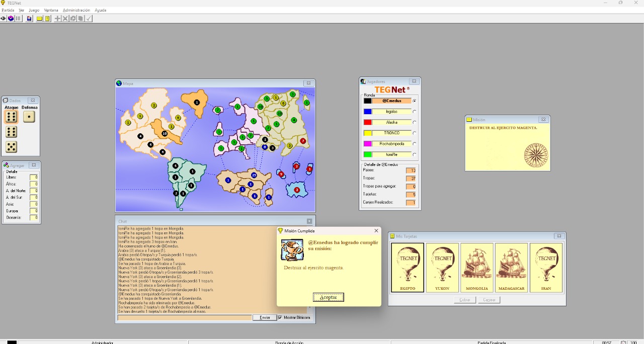This screenshot has width=644, height=344.
Task: Click the blue color swatch for legolas
Action: pyautogui.click(x=367, y=112)
